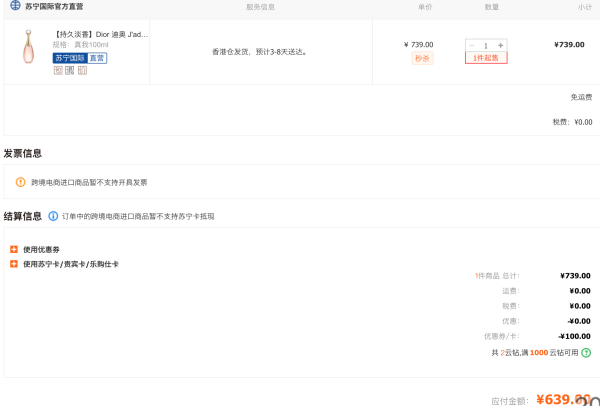This screenshot has height=406, width=600.
Task: Click the green help icon next to 云钻可用
Action: pyautogui.click(x=586, y=353)
